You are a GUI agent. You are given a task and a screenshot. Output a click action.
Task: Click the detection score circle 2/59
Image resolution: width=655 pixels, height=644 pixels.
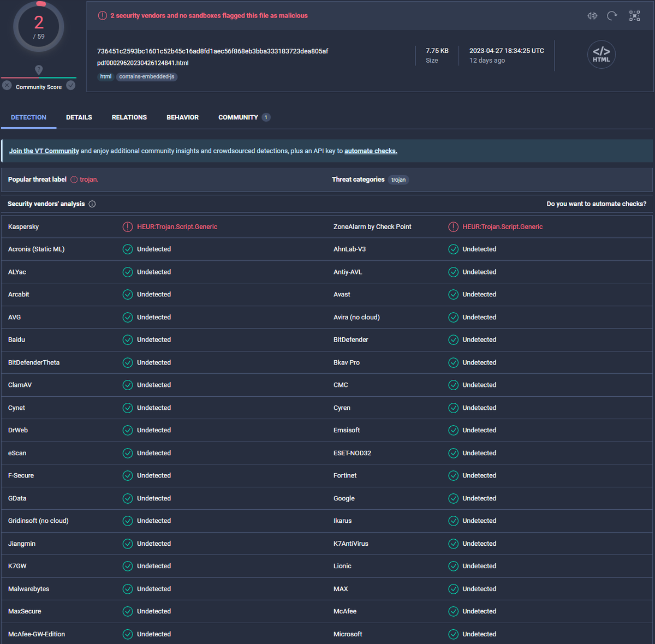[39, 27]
